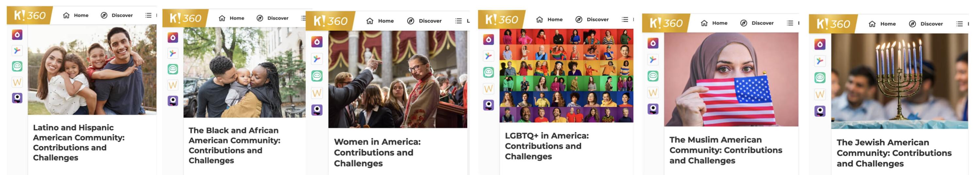980x175 pixels.
Task: Open the list menu icon above Jewish American card
Action: [x=959, y=24]
